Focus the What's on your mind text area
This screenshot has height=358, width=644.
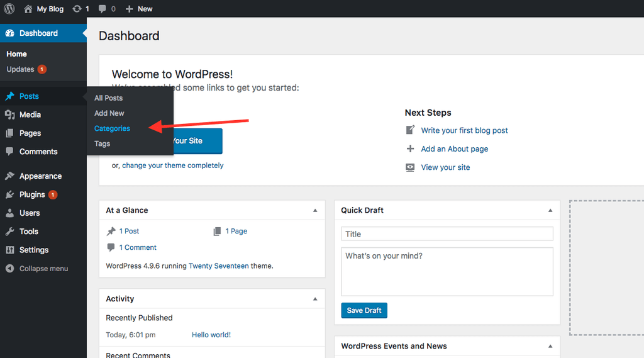tap(447, 272)
